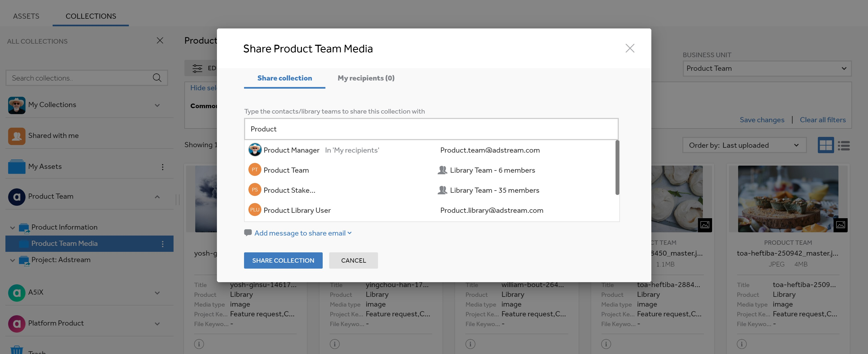Viewport: 868px width, 354px height.
Task: Open My Collections avatar icon
Action: (x=17, y=105)
